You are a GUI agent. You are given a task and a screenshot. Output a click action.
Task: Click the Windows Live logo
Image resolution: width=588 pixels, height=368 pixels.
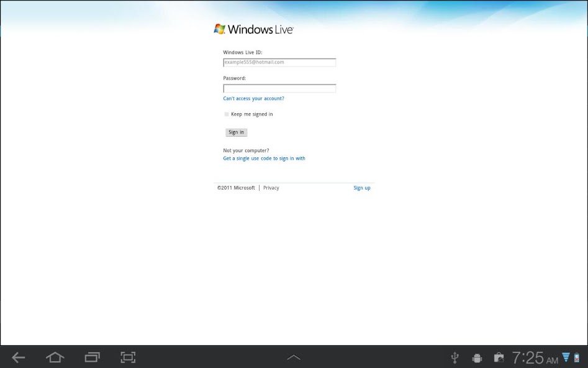point(252,29)
